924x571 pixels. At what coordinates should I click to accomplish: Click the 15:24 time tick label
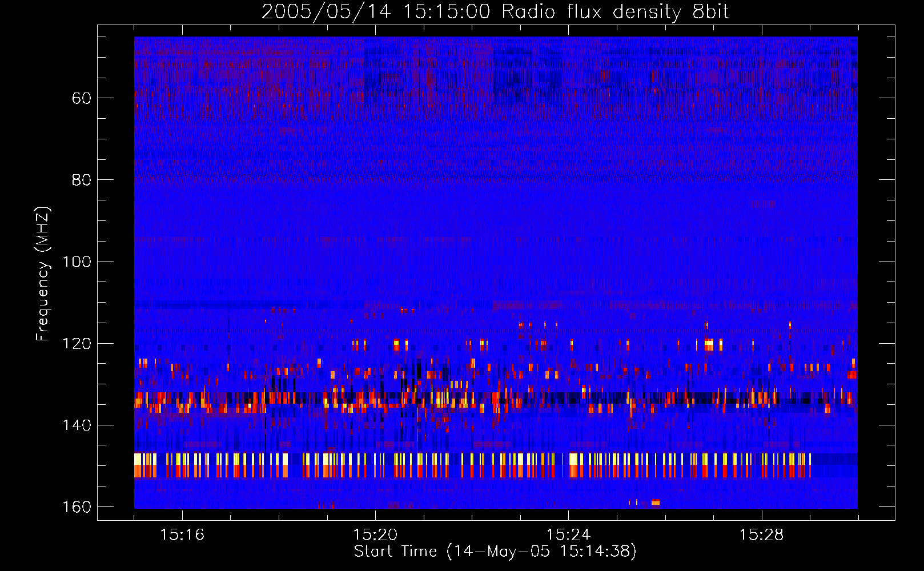(568, 535)
